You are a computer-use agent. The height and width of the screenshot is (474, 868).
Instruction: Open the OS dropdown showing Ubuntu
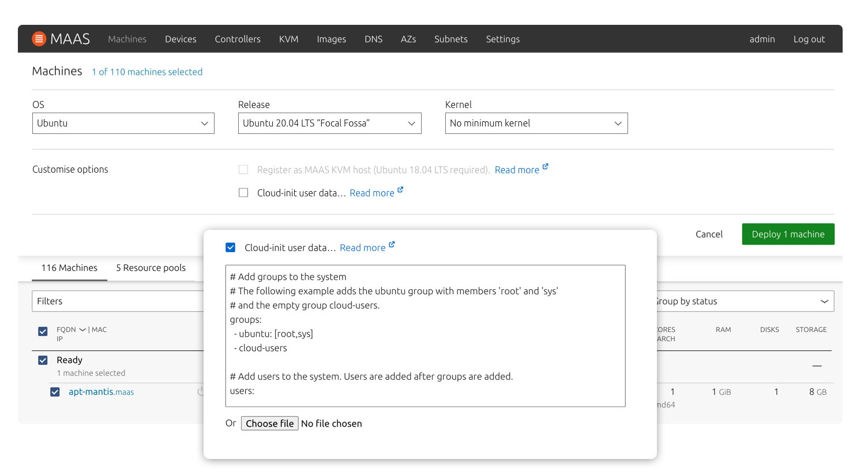123,124
